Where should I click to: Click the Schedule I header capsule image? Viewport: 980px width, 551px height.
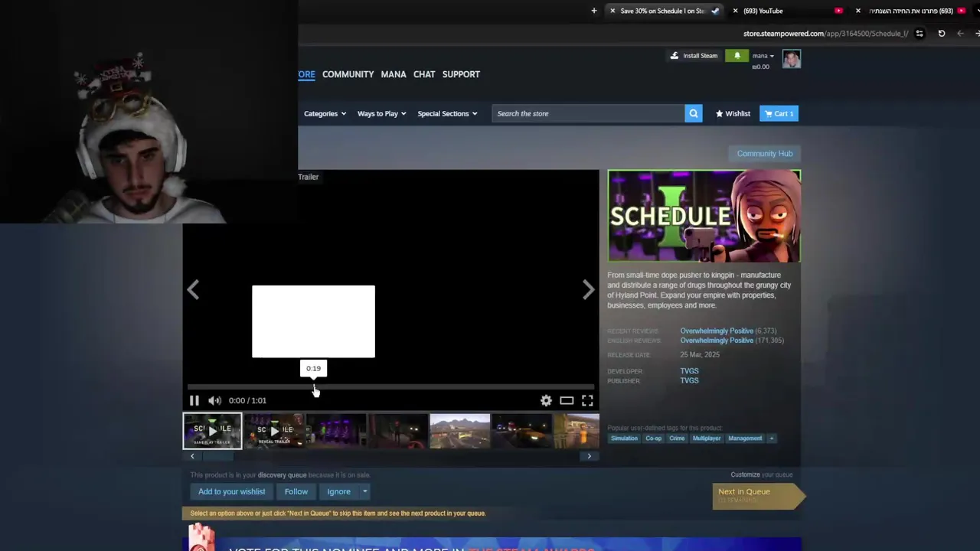tap(704, 216)
